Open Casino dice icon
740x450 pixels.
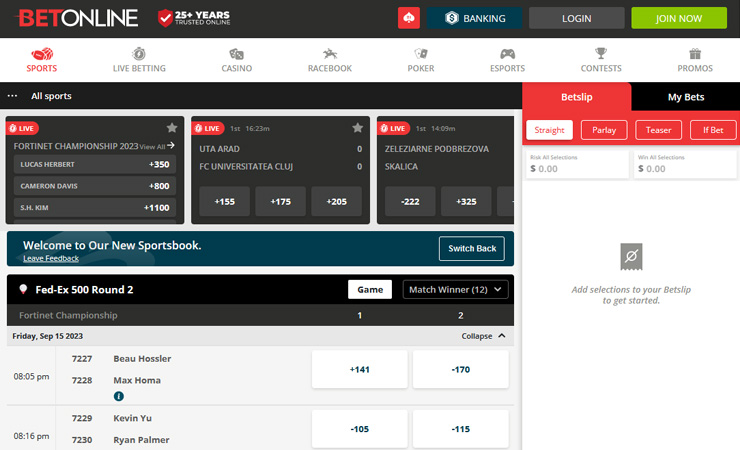tap(236, 53)
